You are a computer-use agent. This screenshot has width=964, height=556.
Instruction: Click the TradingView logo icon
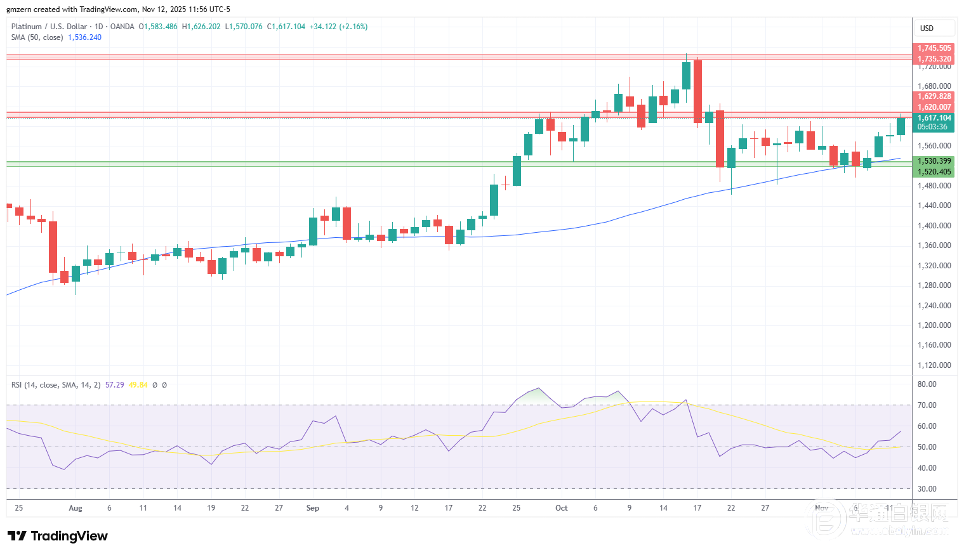coord(19,536)
